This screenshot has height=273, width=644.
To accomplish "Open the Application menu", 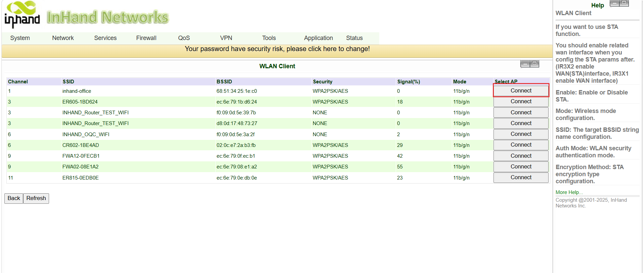I will [x=318, y=38].
